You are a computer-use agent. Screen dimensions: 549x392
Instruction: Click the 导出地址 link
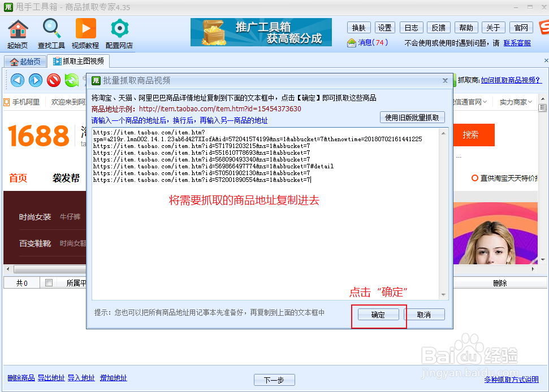51,378
